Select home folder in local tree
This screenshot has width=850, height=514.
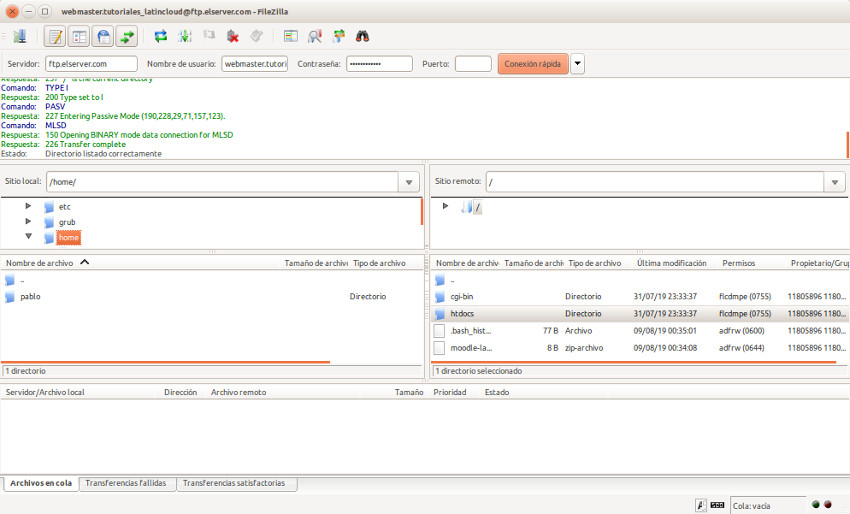pyautogui.click(x=69, y=237)
